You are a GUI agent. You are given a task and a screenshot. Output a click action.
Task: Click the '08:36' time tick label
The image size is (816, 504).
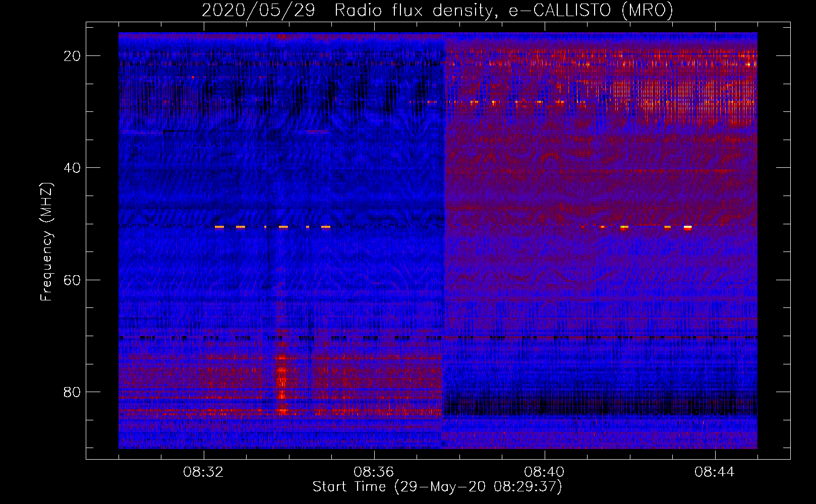(x=374, y=472)
